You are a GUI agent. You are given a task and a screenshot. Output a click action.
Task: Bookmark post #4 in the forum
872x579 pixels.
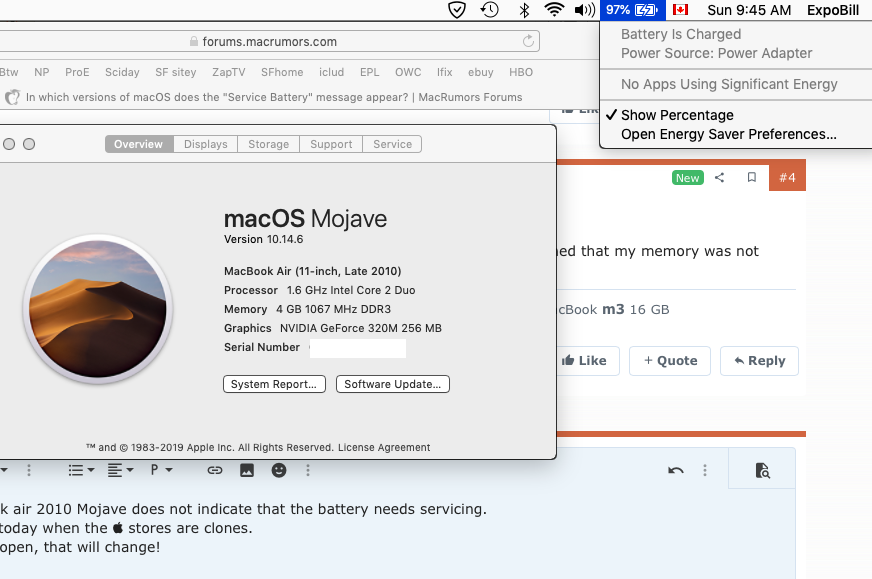pyautogui.click(x=752, y=177)
